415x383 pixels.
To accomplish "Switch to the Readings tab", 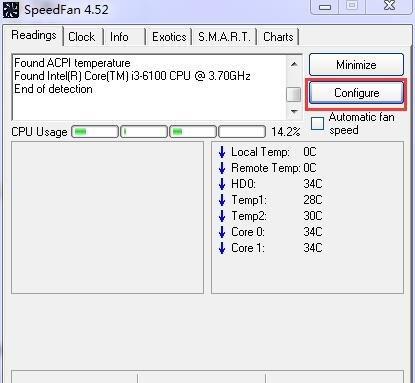I will 34,35.
